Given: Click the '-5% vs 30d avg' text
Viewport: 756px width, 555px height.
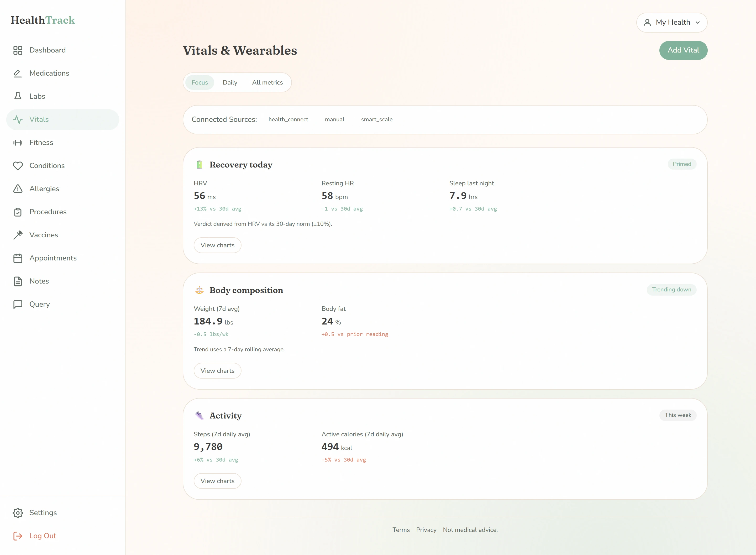Looking at the screenshot, I should point(344,460).
